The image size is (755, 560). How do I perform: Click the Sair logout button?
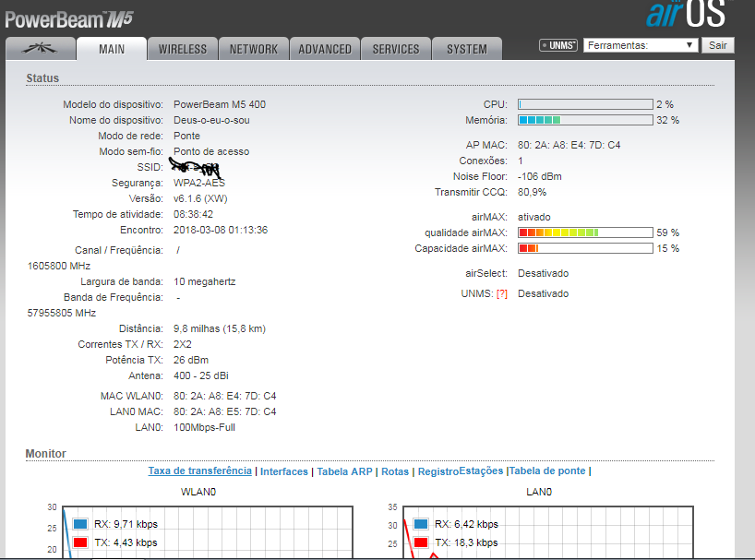pos(717,45)
